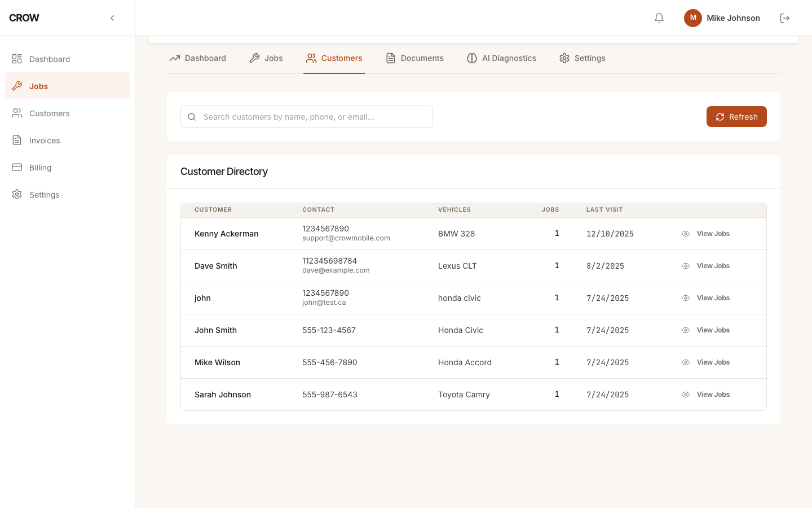The image size is (812, 508).
Task: Switch to the top Settings tab
Action: pyautogui.click(x=582, y=58)
